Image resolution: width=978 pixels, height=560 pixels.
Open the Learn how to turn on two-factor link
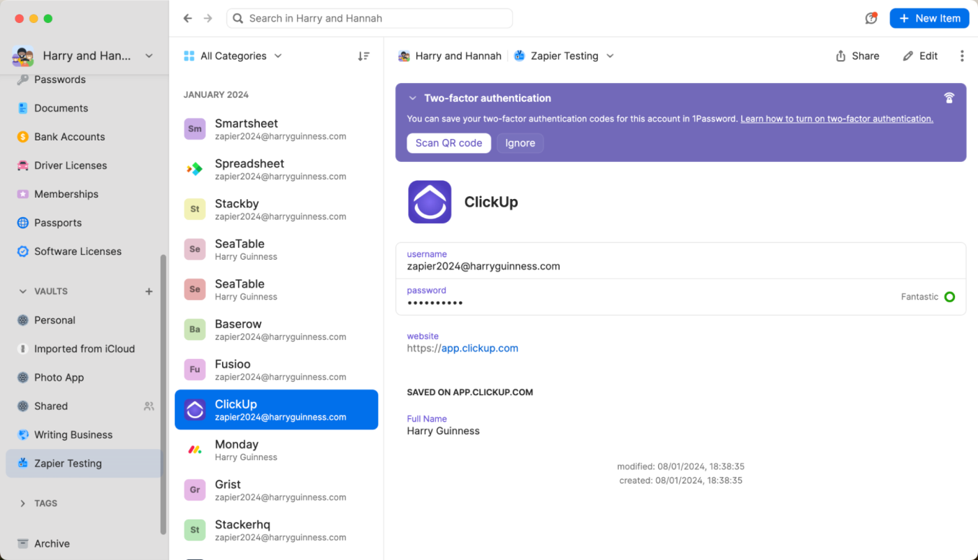click(837, 119)
